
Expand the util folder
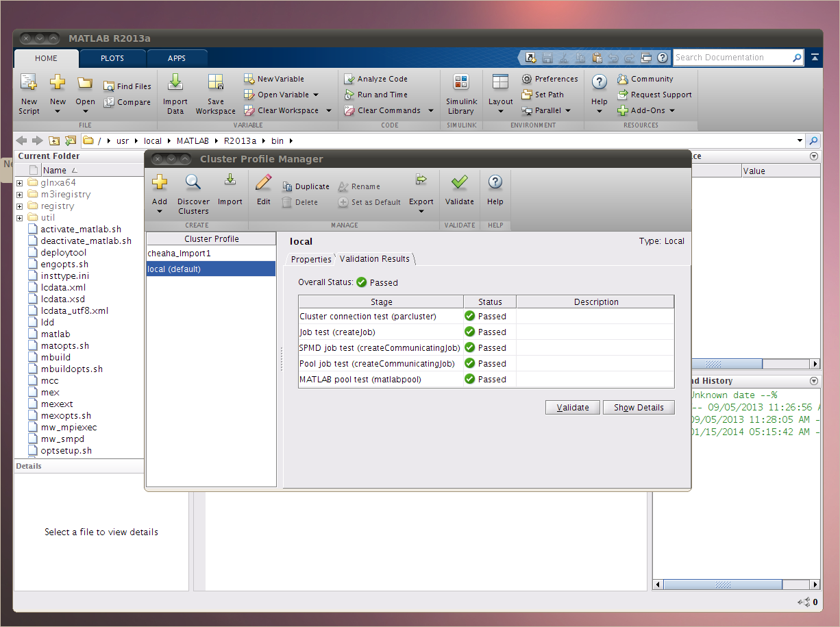coord(20,218)
